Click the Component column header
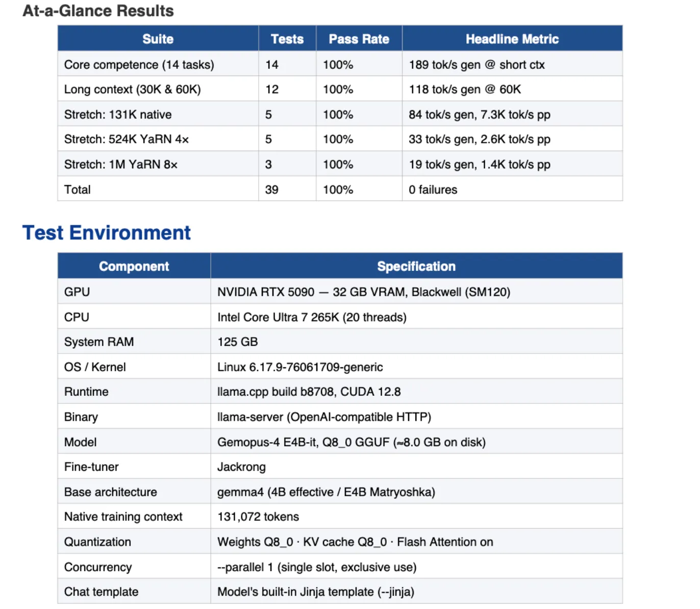Image resolution: width=700 pixels, height=609 pixels. tap(134, 266)
